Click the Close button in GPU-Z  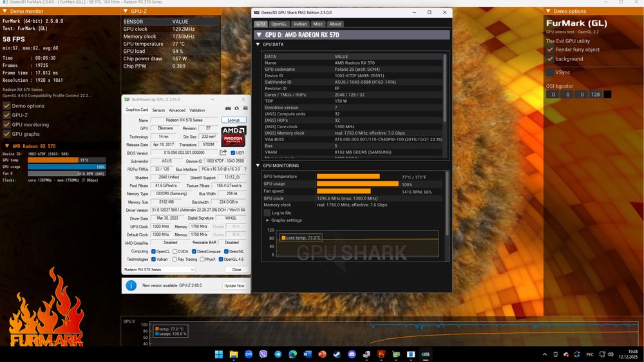(x=236, y=269)
